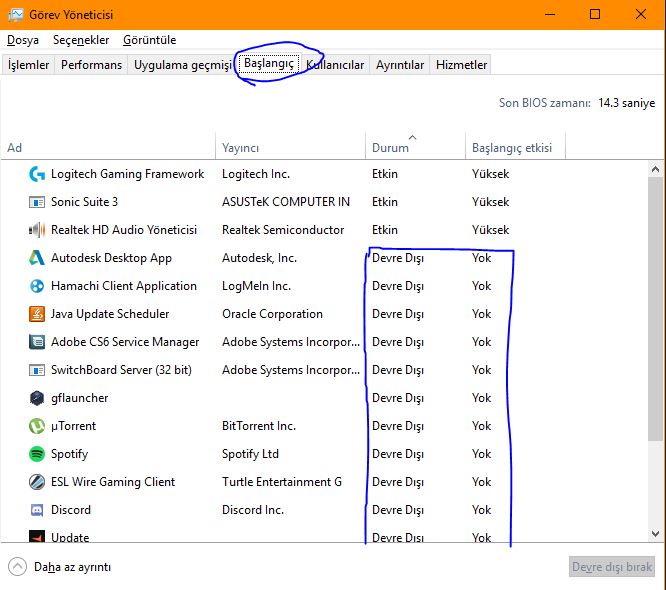Click Etkin status of Sonic Suite 3

[385, 202]
